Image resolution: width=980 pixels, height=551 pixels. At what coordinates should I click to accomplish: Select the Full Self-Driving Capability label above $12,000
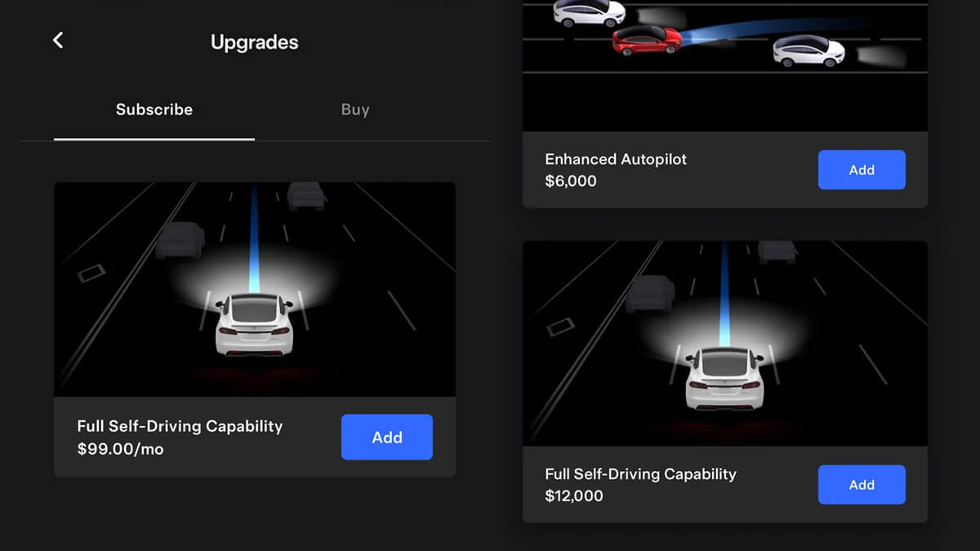pos(640,474)
